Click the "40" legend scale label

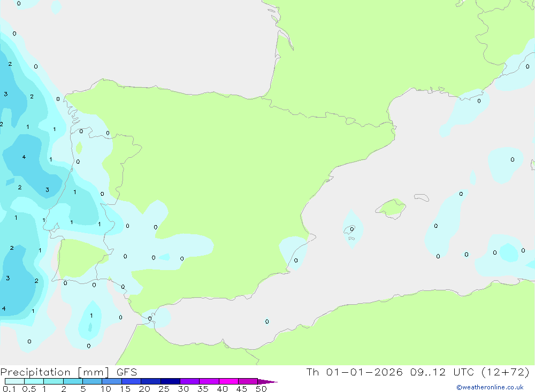pos(222,389)
